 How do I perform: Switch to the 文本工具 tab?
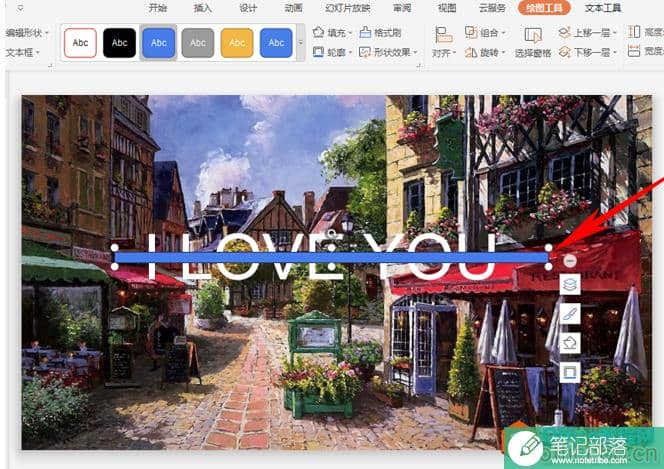pyautogui.click(x=603, y=8)
